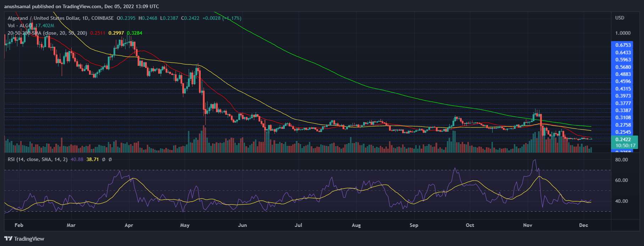The height and width of the screenshot is (246, 644).
Task: Click the 0.3387 price level label
Action: point(623,110)
